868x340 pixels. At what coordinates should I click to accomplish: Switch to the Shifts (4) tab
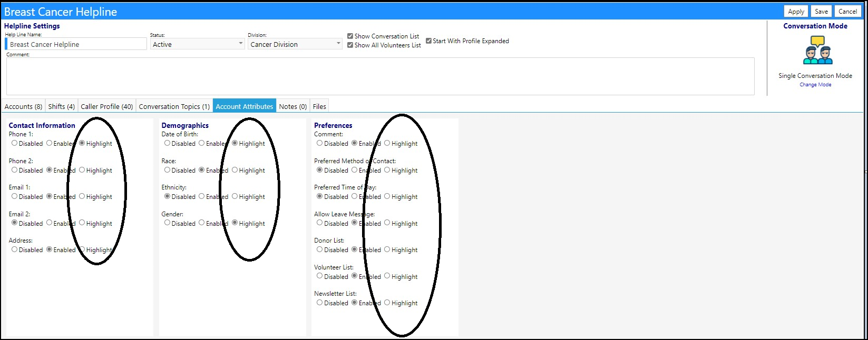pyautogui.click(x=62, y=106)
